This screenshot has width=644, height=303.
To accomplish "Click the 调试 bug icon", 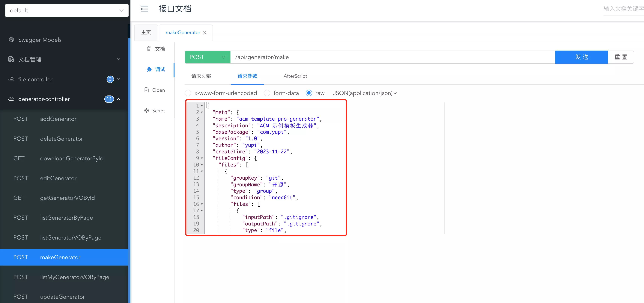I will [x=149, y=69].
